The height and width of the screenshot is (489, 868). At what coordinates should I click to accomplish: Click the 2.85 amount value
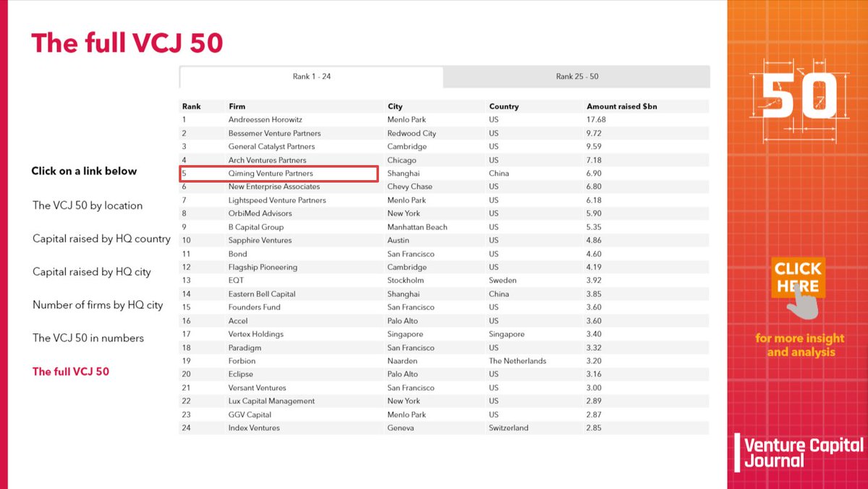[x=595, y=428]
